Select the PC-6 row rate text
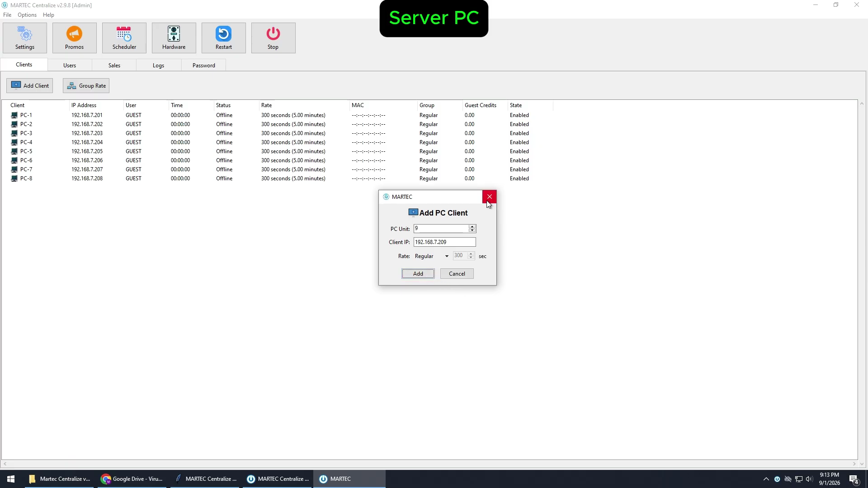 click(x=293, y=160)
